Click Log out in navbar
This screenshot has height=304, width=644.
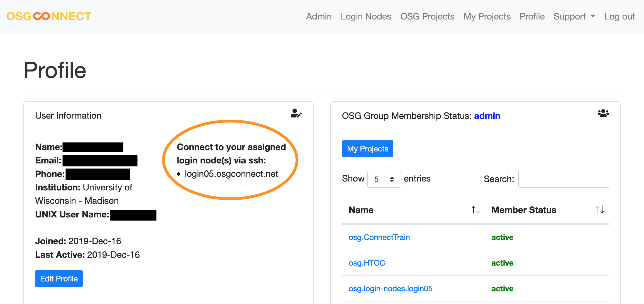619,16
